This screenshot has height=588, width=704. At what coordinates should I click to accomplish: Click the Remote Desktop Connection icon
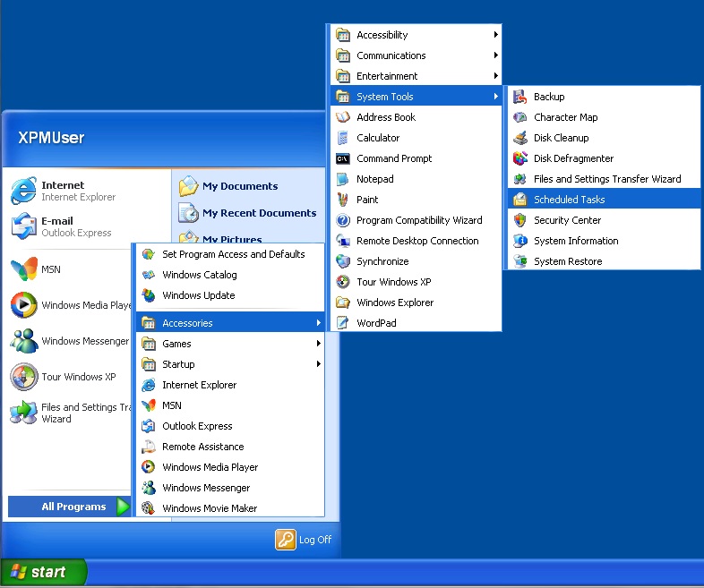(x=343, y=241)
